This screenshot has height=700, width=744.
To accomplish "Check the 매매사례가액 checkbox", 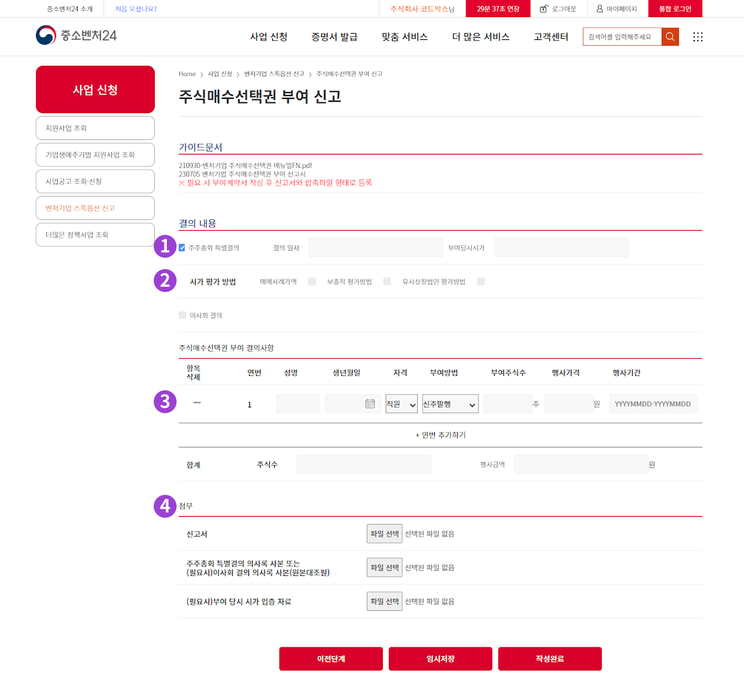I will click(x=312, y=281).
